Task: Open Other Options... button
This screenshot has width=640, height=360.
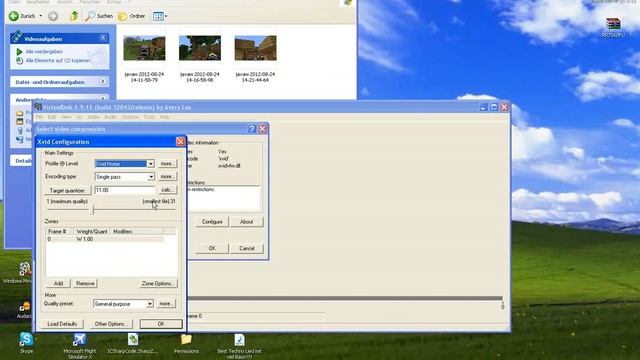Action: click(x=110, y=324)
